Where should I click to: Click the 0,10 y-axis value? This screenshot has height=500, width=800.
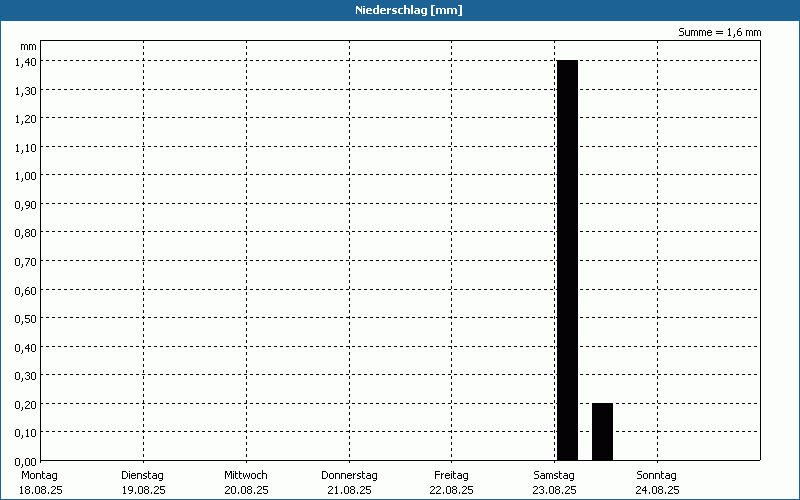point(26,433)
